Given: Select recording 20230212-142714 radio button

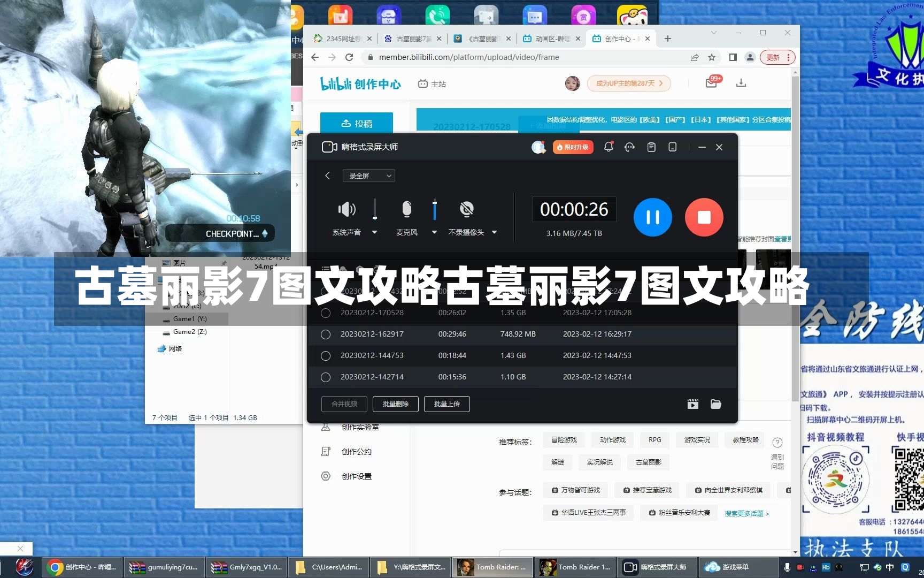Looking at the screenshot, I should pos(325,377).
